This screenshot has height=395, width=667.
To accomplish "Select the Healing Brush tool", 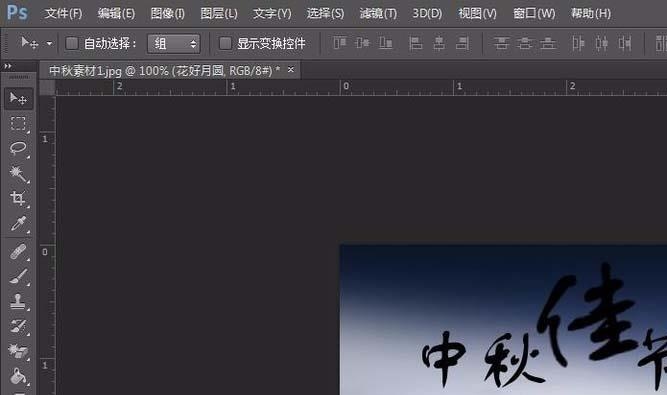I will (x=18, y=251).
